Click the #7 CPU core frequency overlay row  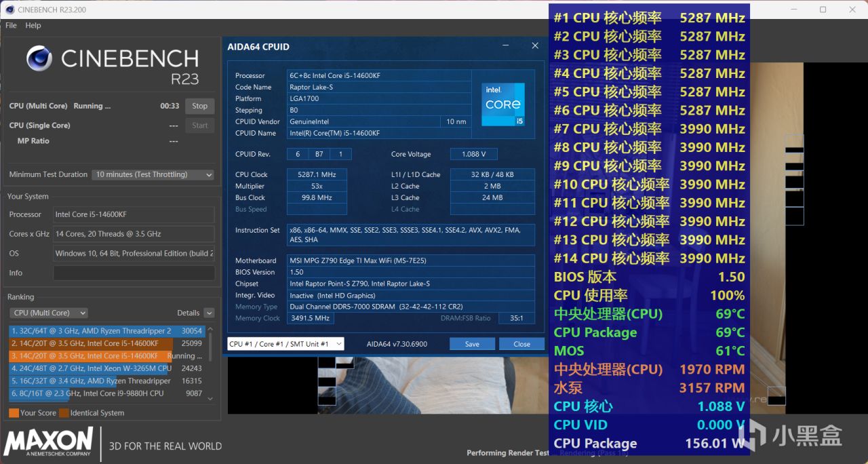pyautogui.click(x=649, y=129)
